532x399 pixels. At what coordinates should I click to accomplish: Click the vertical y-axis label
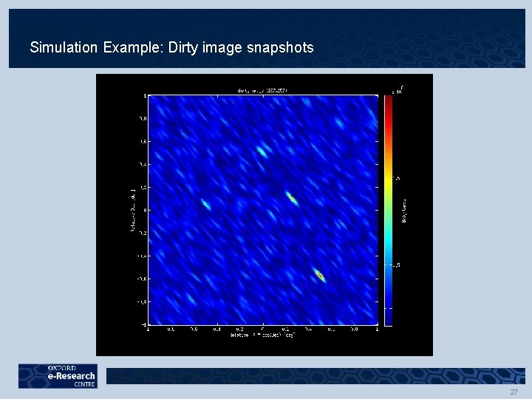pos(133,211)
